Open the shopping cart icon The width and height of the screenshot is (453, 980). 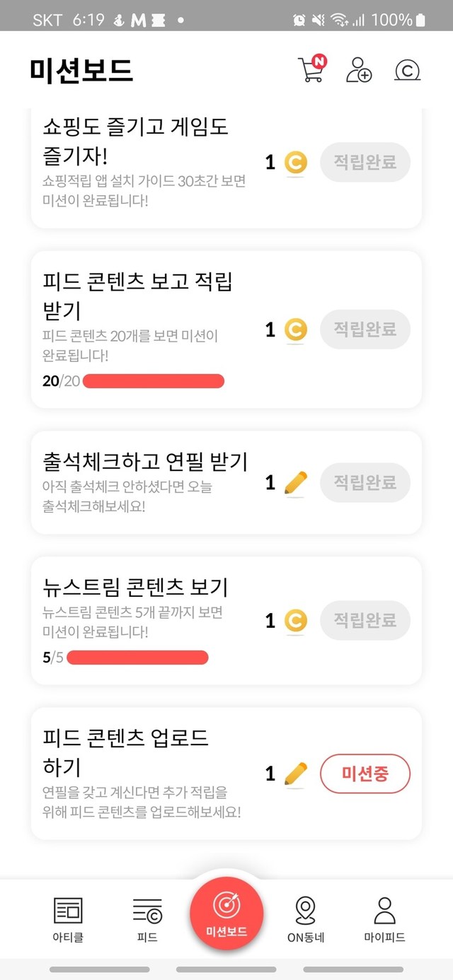point(311,69)
